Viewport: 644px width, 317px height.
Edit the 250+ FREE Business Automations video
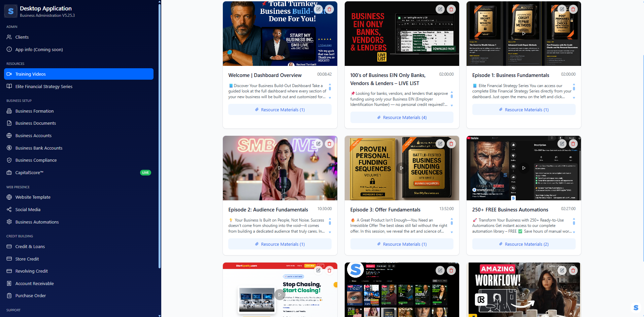[x=562, y=144]
